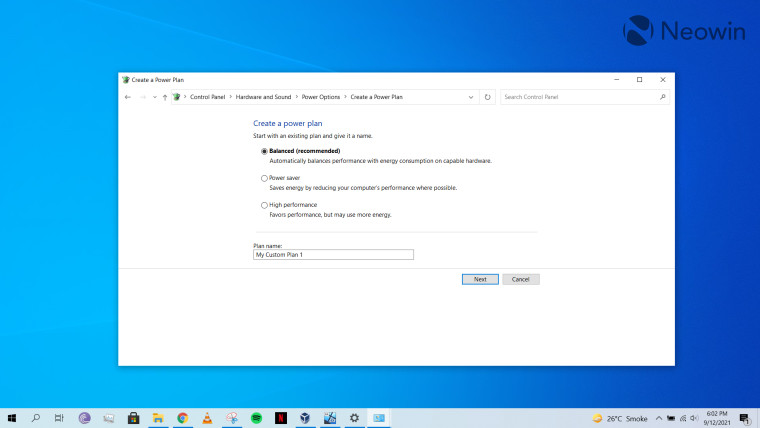
Task: Select the Power saver plan
Action: (264, 178)
